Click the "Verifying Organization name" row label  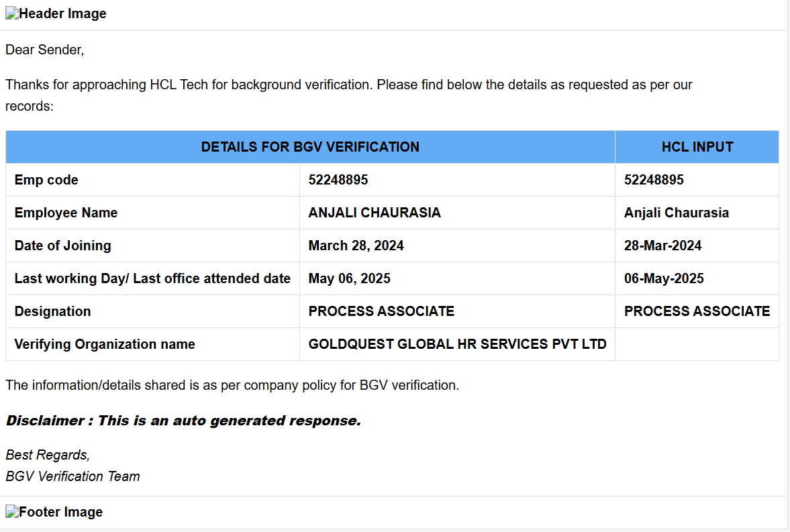tap(105, 344)
